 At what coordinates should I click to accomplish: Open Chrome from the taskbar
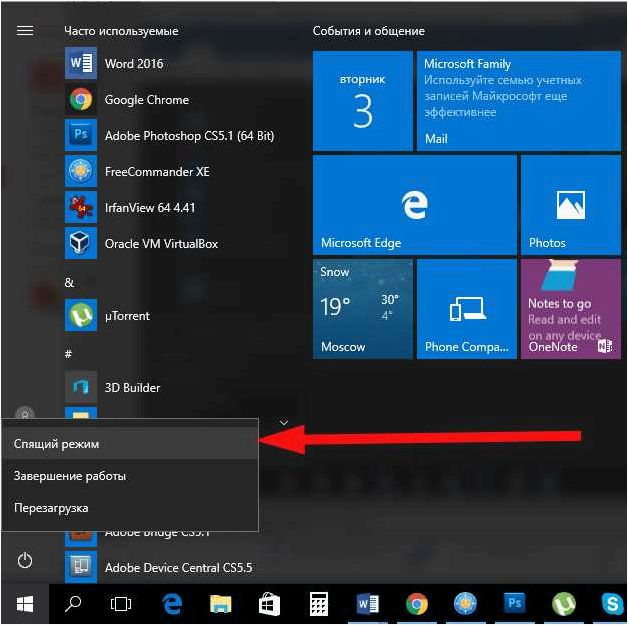tap(417, 604)
